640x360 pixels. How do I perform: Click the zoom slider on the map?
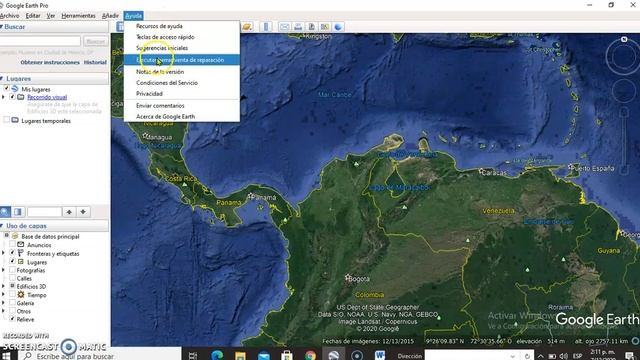coord(624,141)
